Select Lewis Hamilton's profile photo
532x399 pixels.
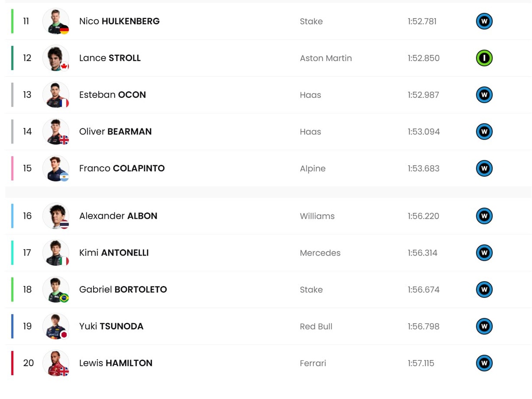click(x=56, y=363)
